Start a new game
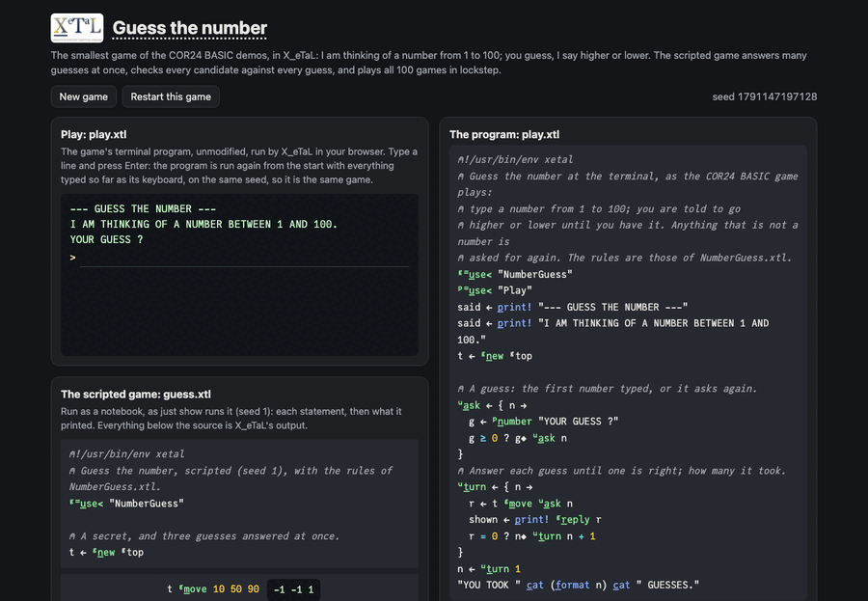 (x=84, y=96)
